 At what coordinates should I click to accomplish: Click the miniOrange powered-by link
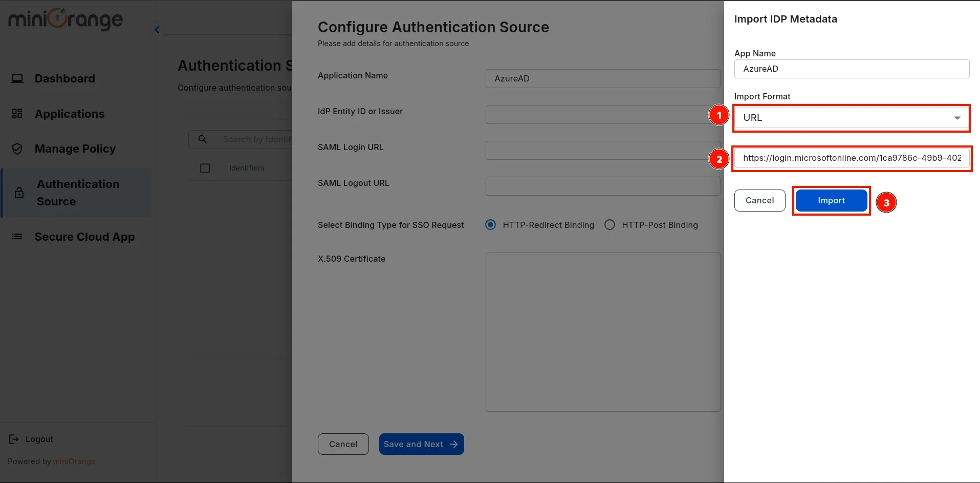(x=74, y=461)
